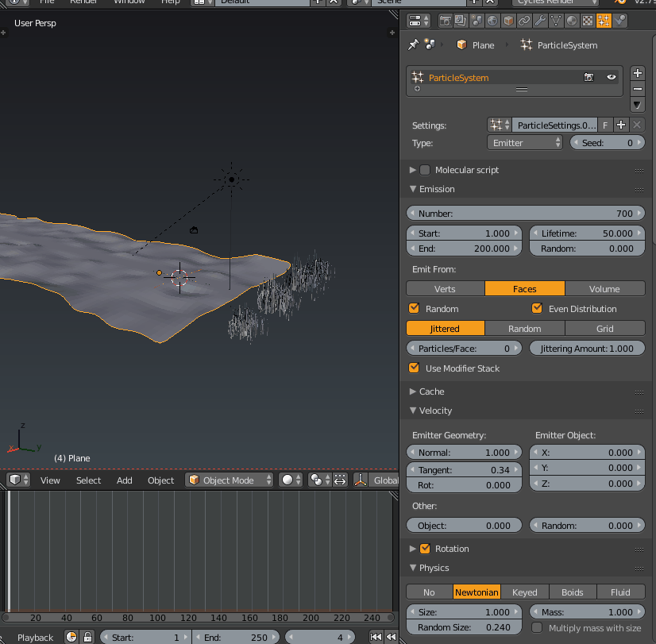Open the Object Mode dropdown

click(228, 480)
